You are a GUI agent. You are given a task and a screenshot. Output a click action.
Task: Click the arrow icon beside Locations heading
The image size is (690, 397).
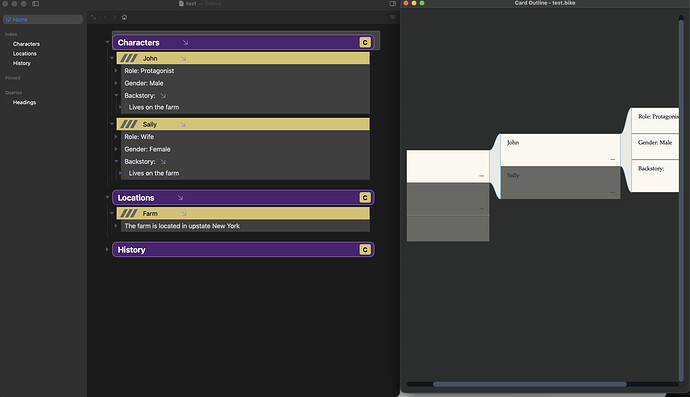(x=180, y=198)
